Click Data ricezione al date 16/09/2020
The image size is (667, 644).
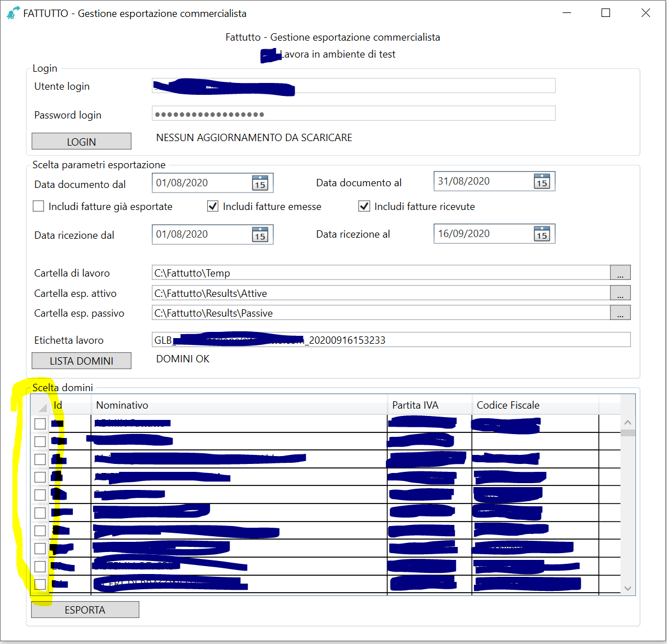[464, 234]
